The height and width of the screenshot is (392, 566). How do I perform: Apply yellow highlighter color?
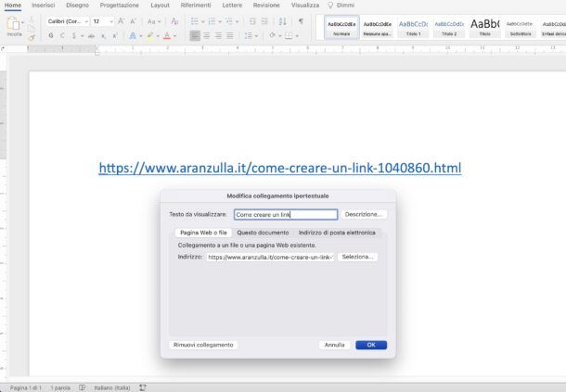150,36
